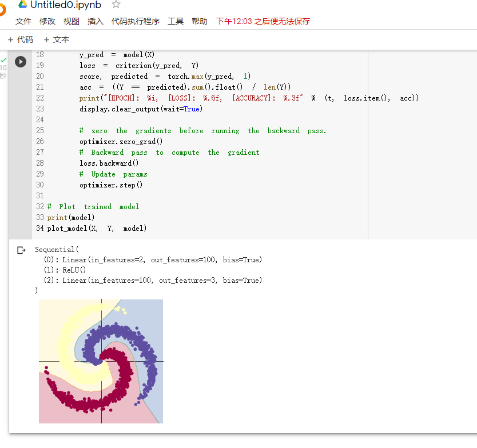Open the 插入 menu
This screenshot has height=448, width=477.
95,21
